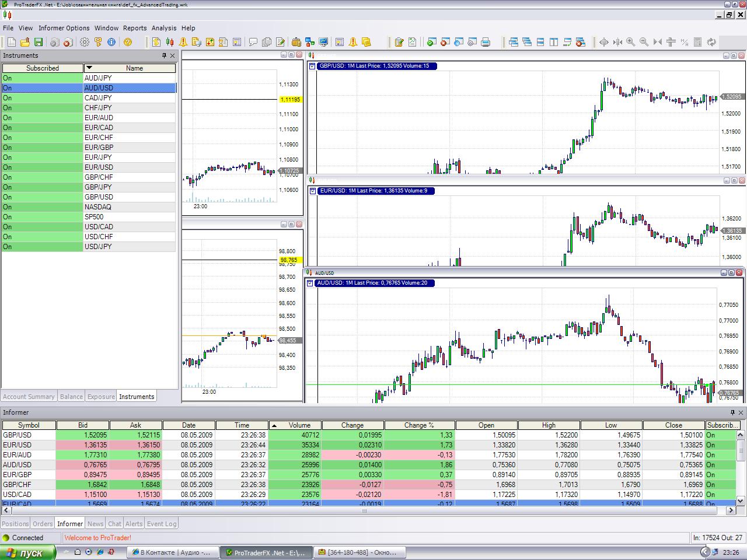Click the magnifier zoom in icon

pos(631,42)
